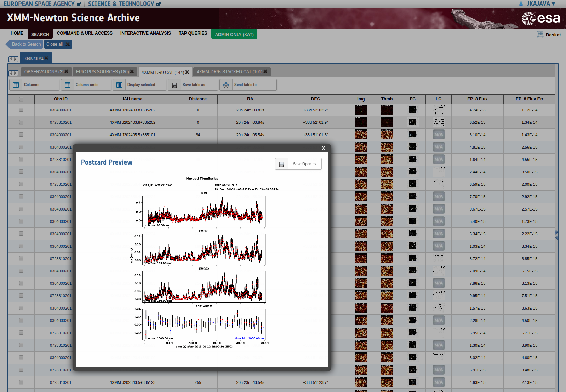Open Obs.ID 0304000201 link in first row
Image resolution: width=566 pixels, height=392 pixels.
[61, 110]
